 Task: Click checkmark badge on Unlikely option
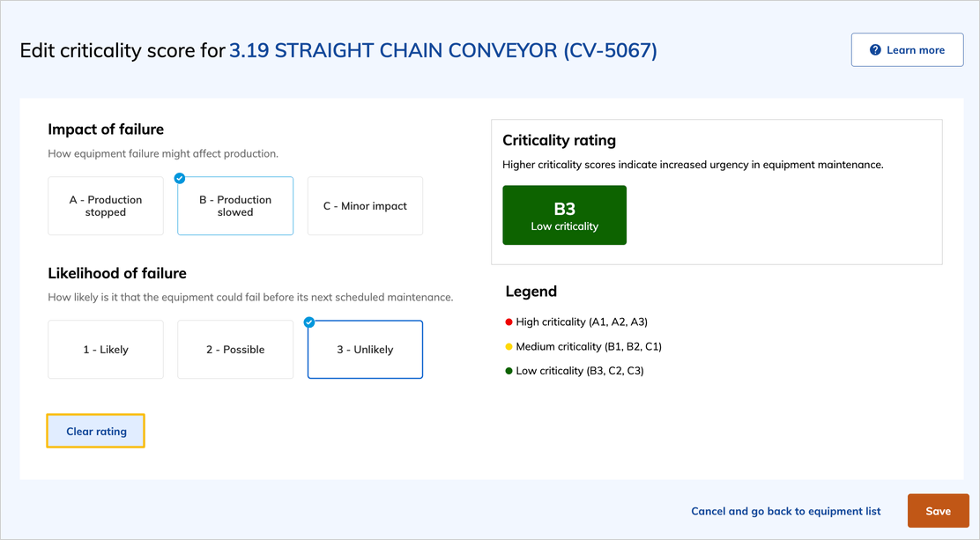(x=309, y=322)
